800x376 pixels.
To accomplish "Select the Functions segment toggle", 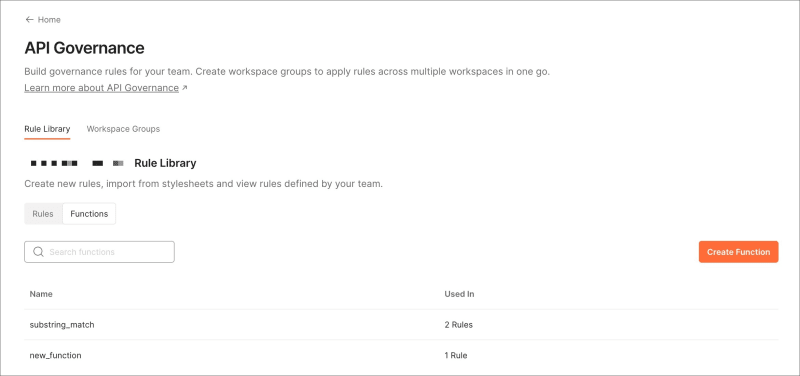I will (x=89, y=214).
